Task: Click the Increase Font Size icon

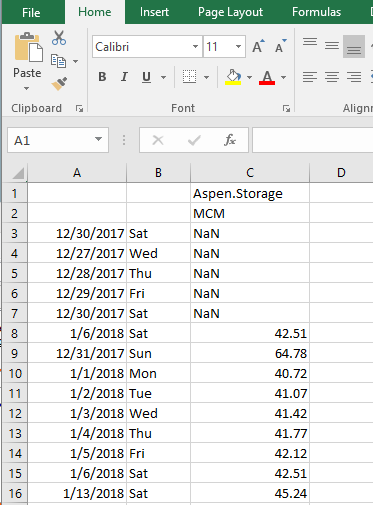Action: pyautogui.click(x=258, y=47)
